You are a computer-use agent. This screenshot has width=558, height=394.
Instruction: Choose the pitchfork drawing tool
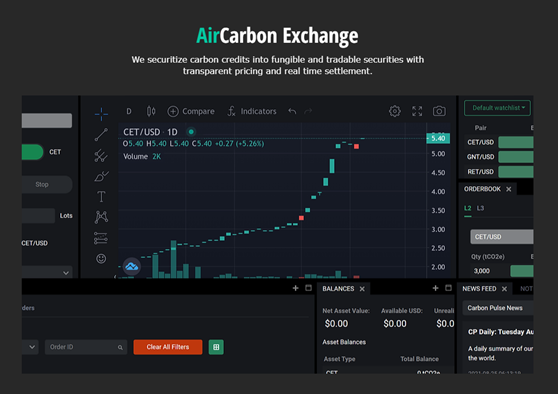click(x=101, y=156)
